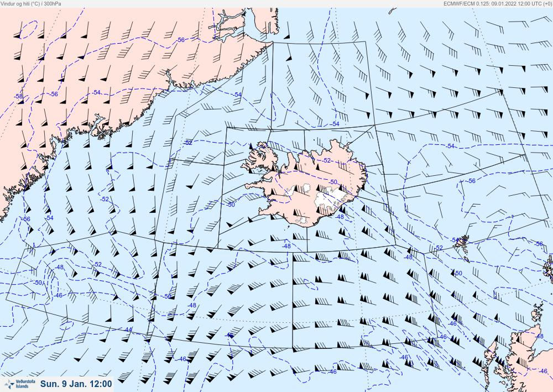Click the 'Sun. 9 Jan. 12:00' timestamp
This screenshot has width=553, height=392.
pyautogui.click(x=76, y=384)
